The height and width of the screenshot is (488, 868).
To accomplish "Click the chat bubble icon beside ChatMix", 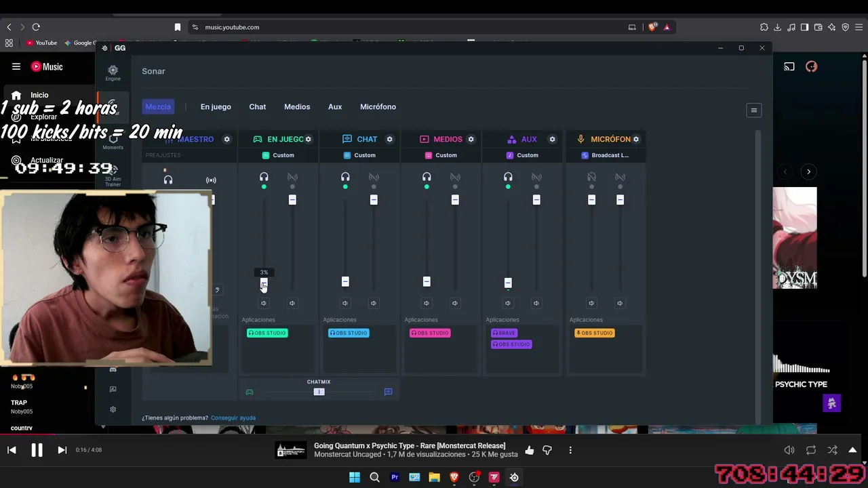I will (x=388, y=392).
